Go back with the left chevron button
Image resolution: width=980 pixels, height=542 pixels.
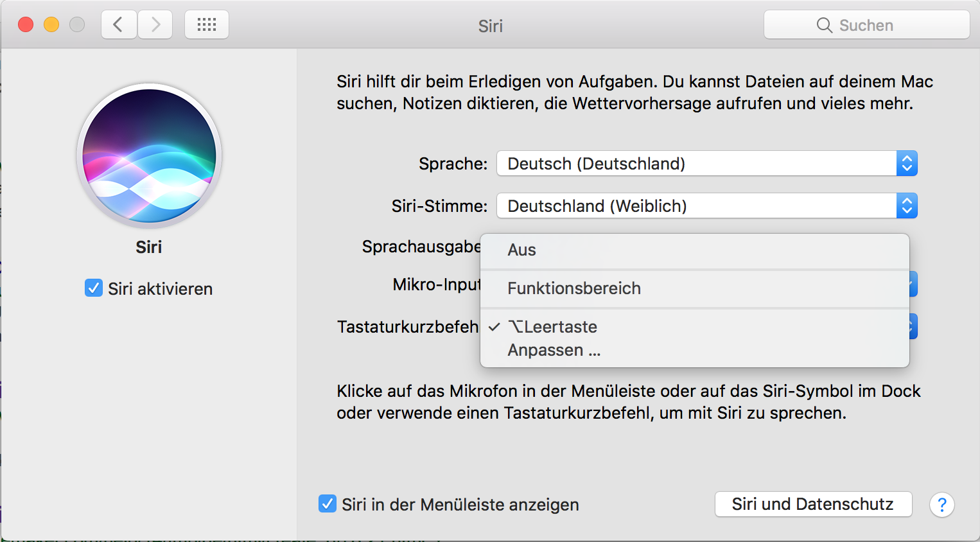pyautogui.click(x=119, y=25)
